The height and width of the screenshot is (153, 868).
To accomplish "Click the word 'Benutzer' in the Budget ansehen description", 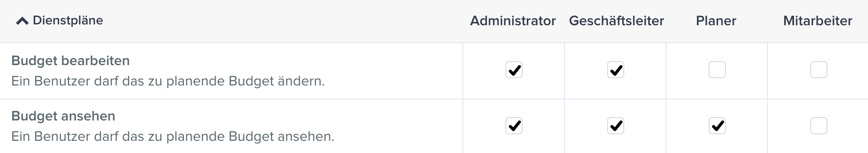I will 62,136.
